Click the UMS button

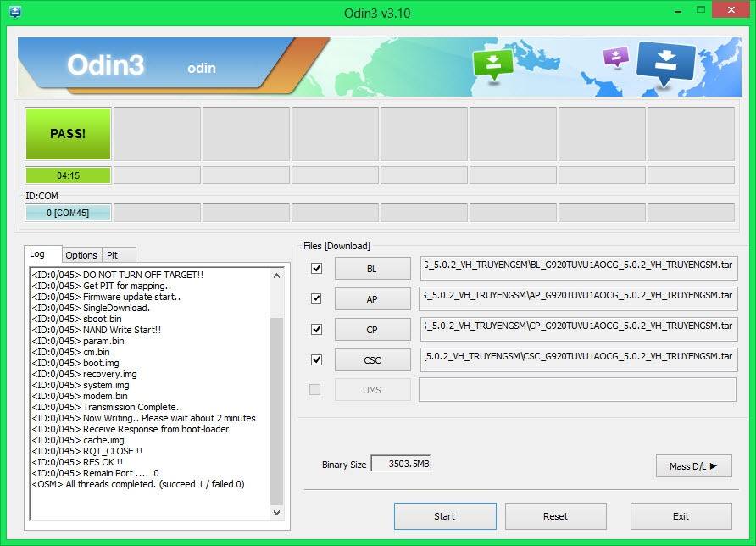pos(373,390)
